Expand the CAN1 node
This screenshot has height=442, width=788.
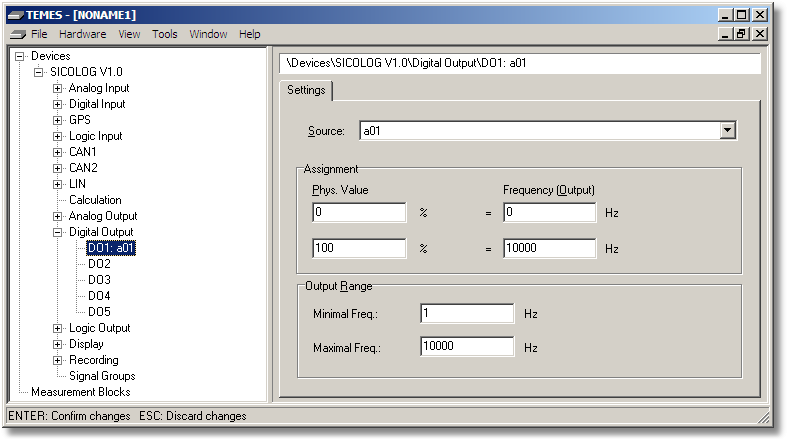click(x=58, y=152)
